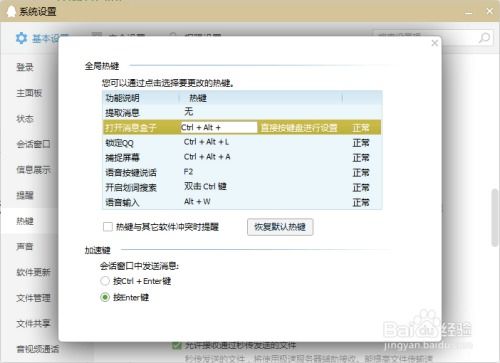Select 按Ctrl + Enter键 radio option
The image size is (500, 363).
coord(105,281)
